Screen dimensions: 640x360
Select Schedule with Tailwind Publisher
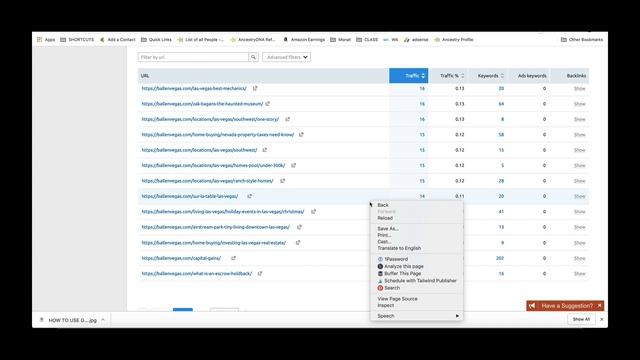[x=417, y=281]
